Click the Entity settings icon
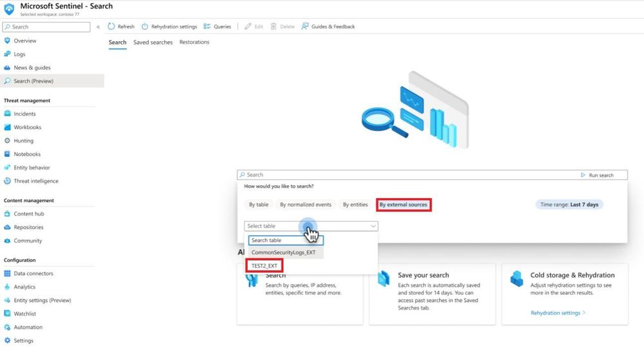The image size is (644, 351). (x=7, y=300)
